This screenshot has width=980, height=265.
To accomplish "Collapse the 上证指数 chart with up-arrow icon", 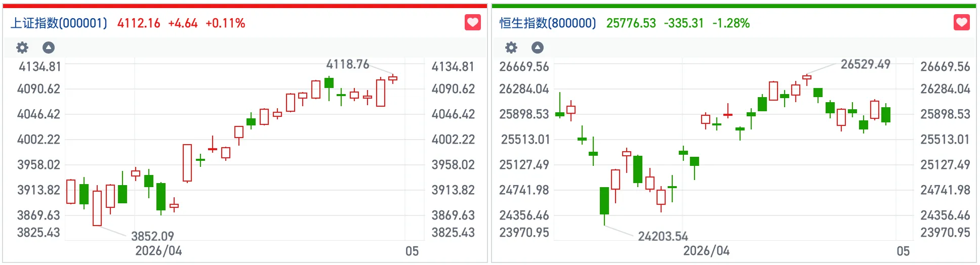I will pos(49,48).
